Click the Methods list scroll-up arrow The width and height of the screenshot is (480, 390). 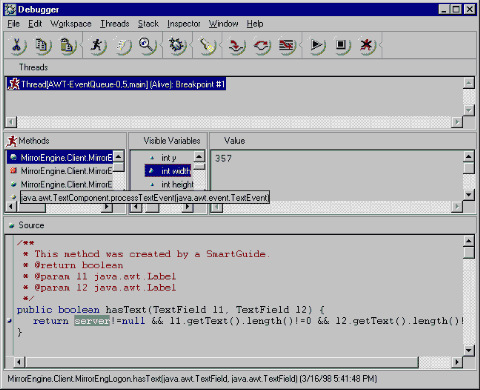[x=119, y=157]
